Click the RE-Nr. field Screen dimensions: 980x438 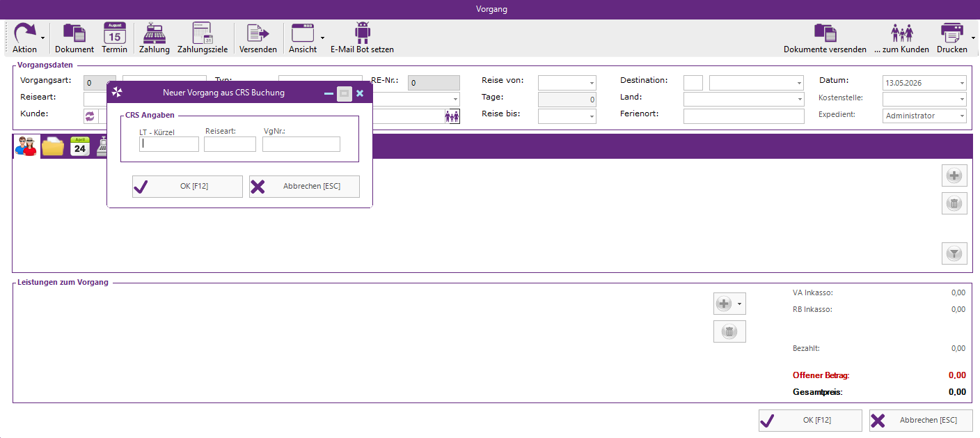pyautogui.click(x=434, y=83)
